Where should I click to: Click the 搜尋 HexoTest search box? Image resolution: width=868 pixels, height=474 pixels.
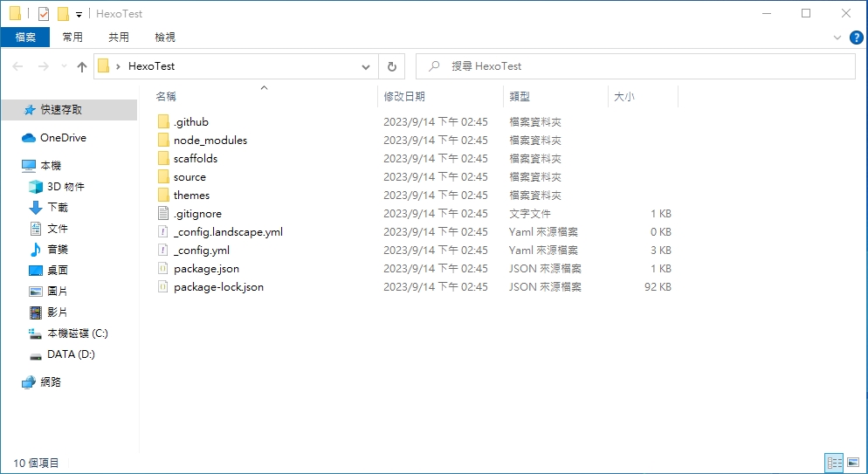(x=636, y=66)
